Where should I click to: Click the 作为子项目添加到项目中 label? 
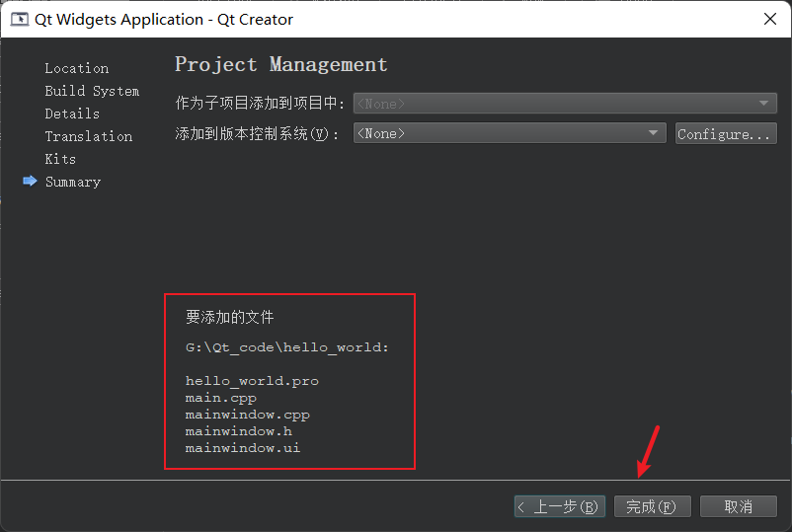pos(260,104)
